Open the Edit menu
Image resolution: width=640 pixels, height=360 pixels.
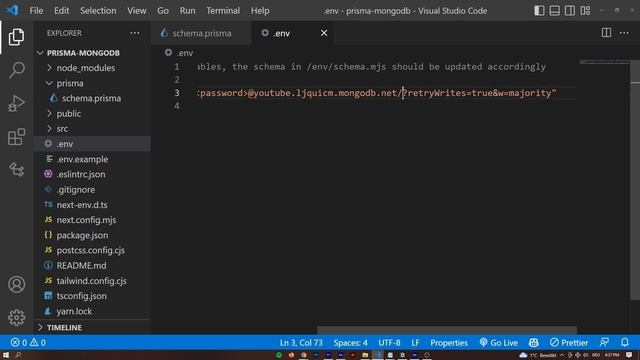(62, 11)
